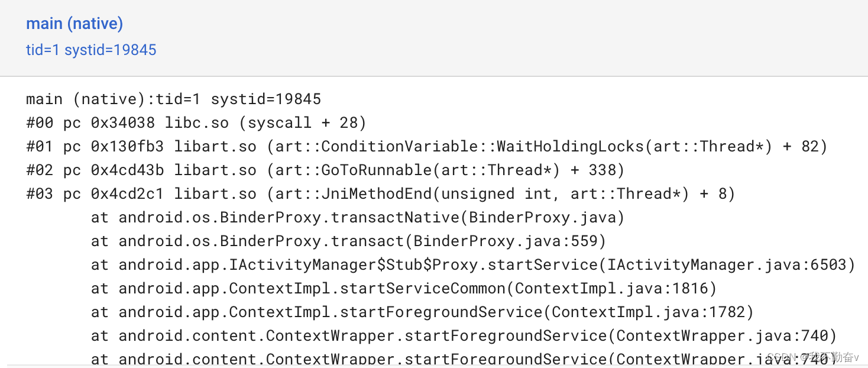Click the "main (native)" thread title
The image size is (868, 368).
75,24
